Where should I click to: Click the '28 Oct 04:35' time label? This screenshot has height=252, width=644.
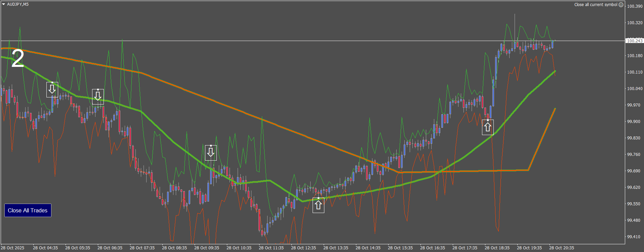(45, 248)
